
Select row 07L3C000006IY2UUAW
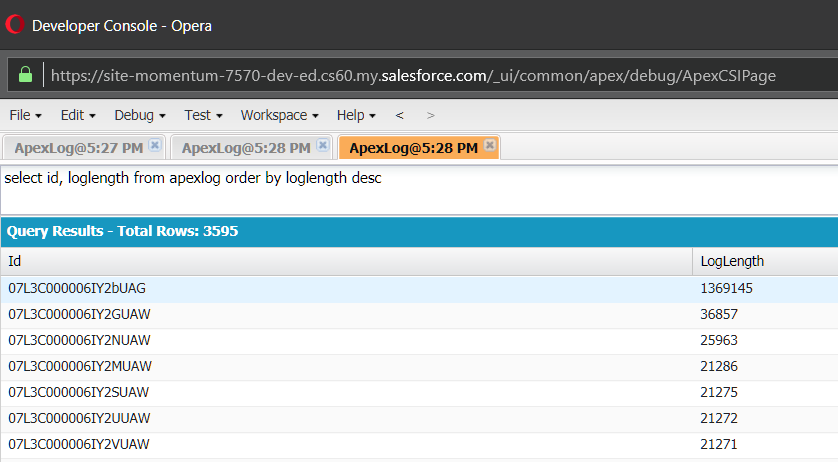coord(419,419)
